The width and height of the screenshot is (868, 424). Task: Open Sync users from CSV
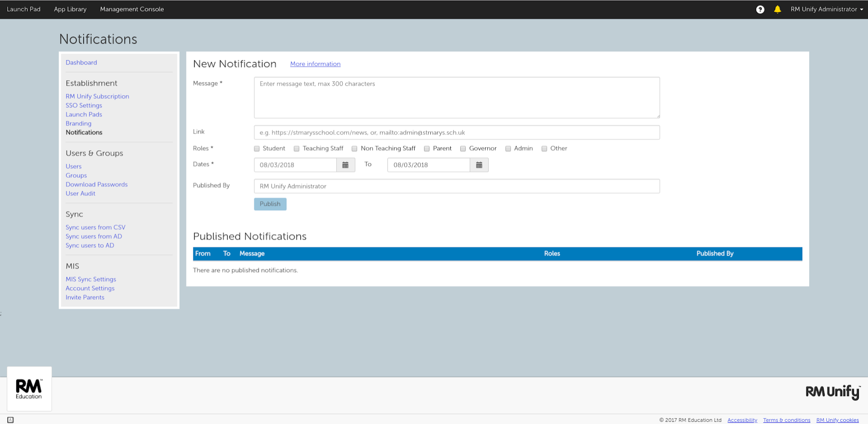coord(95,227)
